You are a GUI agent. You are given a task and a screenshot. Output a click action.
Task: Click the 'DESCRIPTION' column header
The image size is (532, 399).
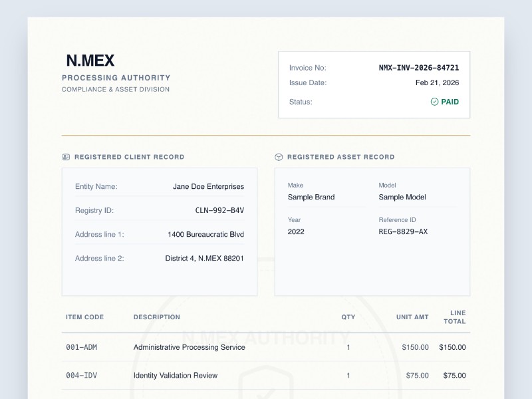[157, 317]
